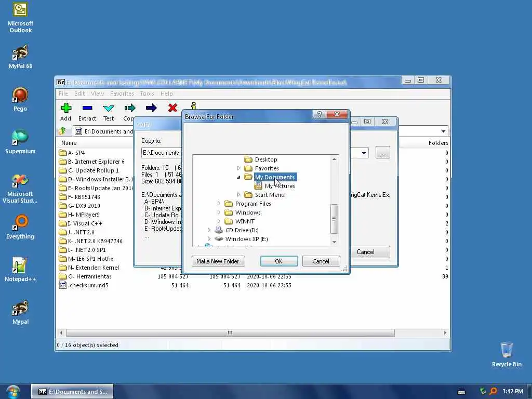Click the browse ellipsis button in Copy dialog
The height and width of the screenshot is (399, 532).
pyautogui.click(x=383, y=153)
